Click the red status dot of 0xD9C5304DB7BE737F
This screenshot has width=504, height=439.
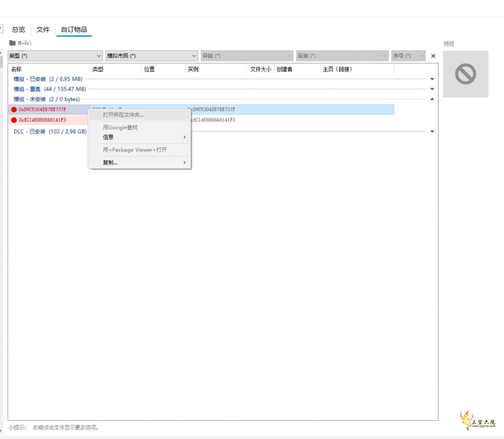14,110
